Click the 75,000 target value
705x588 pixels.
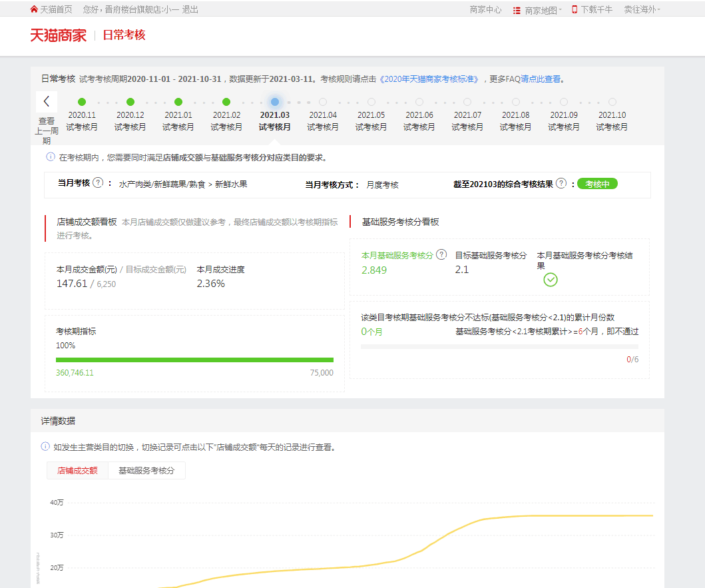pyautogui.click(x=322, y=372)
